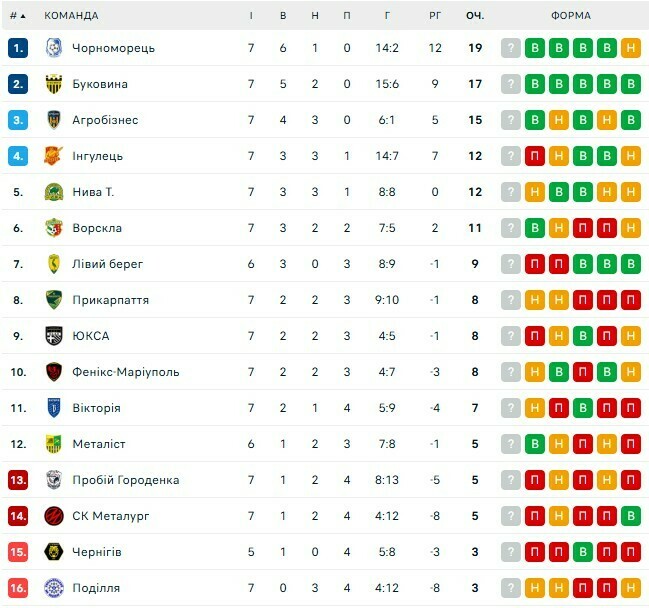Open the Прикарпаття team page
This screenshot has width=649, height=608.
pyautogui.click(x=110, y=300)
